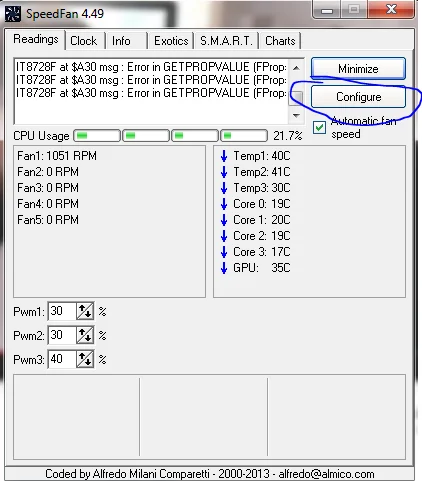
Task: Click the GPU: 35C value
Action: coord(262,268)
